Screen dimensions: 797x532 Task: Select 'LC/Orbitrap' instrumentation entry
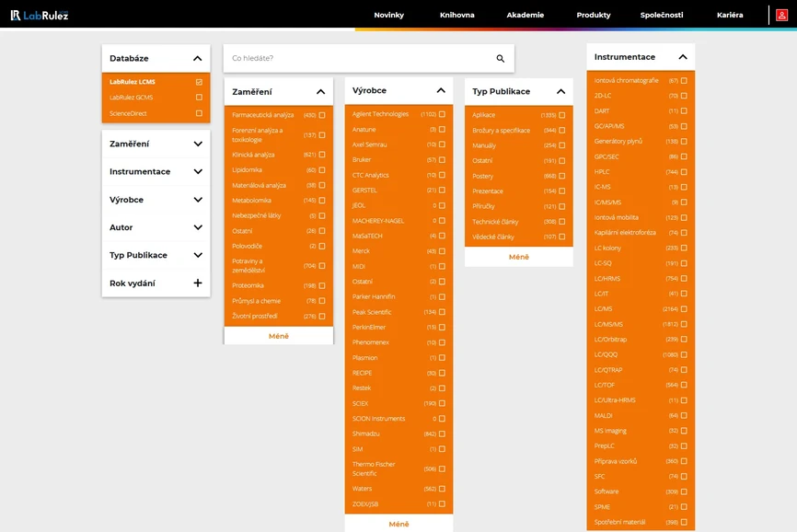click(x=641, y=340)
